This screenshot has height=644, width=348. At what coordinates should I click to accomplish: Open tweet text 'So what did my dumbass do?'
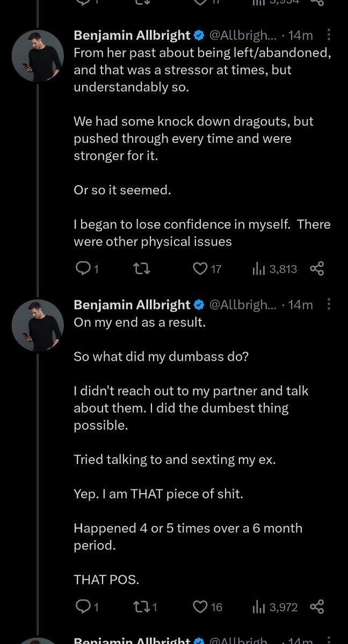tap(161, 356)
